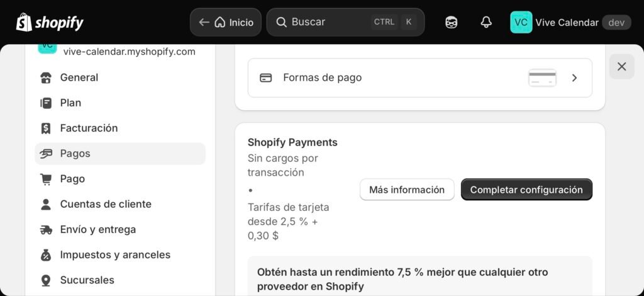Click the General storefront icon
Screen dimensions: 644x296
point(46,77)
